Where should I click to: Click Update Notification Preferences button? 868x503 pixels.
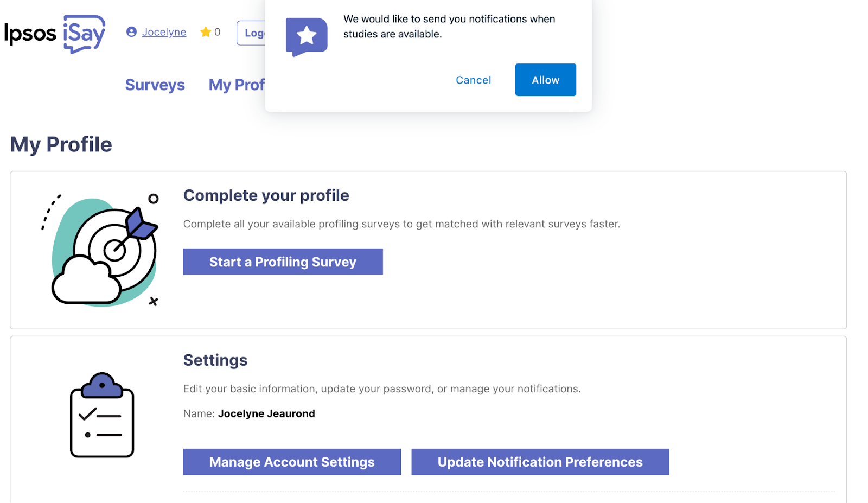tap(540, 462)
